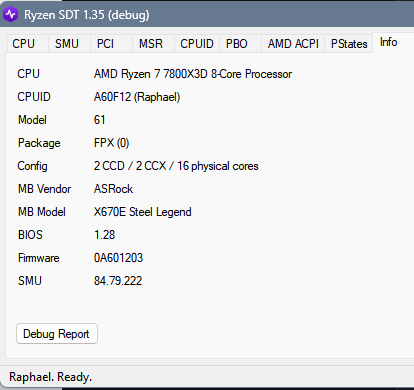Click the Config 2 CCD / 2 CCX value
This screenshot has height=390, width=414.
pyautogui.click(x=176, y=166)
